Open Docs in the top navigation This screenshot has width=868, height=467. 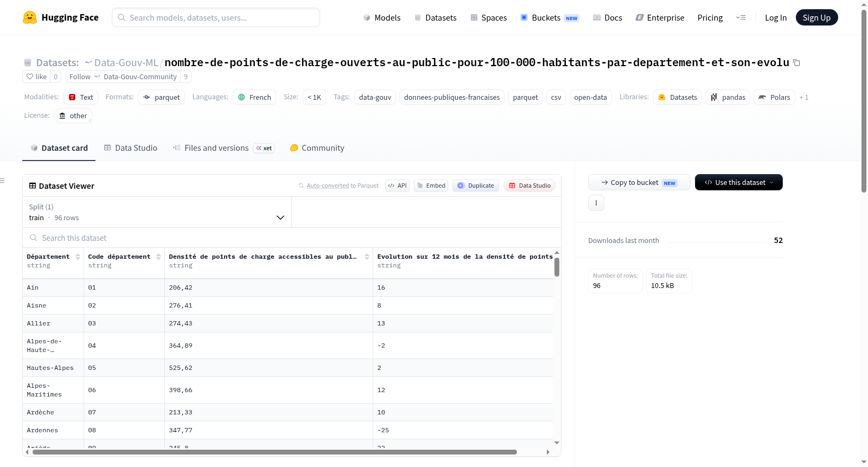607,17
